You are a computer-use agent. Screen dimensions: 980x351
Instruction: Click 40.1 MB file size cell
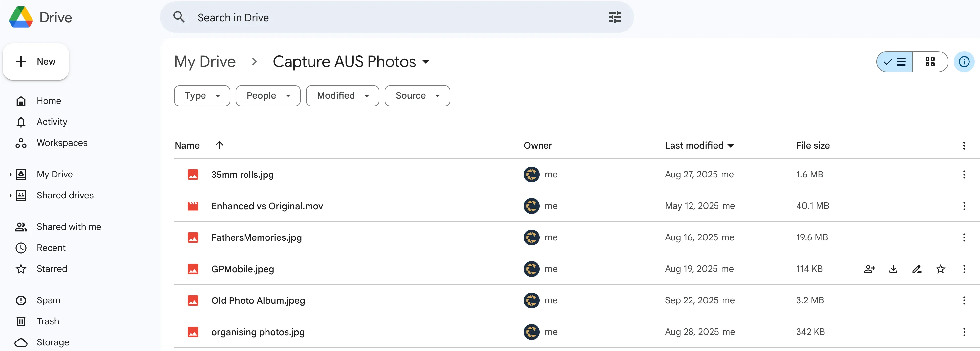click(x=813, y=206)
